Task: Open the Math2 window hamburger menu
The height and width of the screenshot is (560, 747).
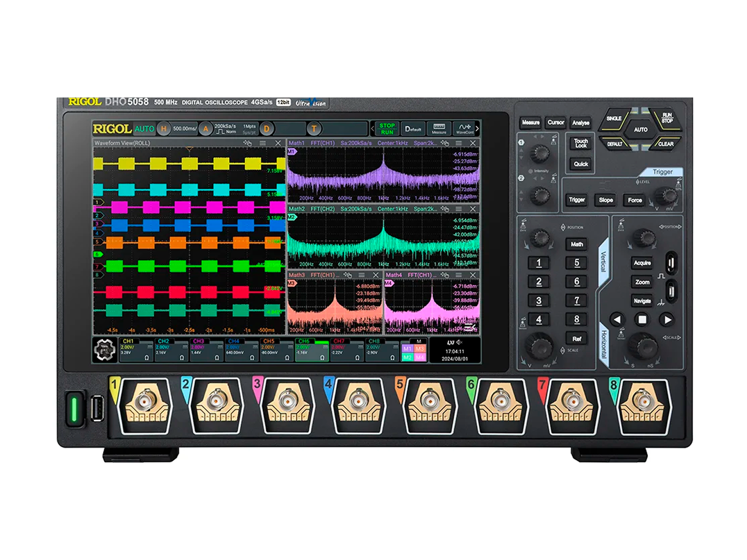Action: [459, 209]
